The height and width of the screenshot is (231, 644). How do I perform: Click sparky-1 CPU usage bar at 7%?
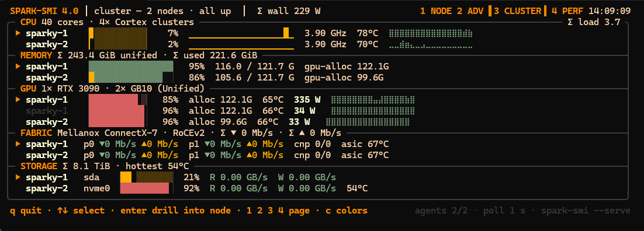pyautogui.click(x=118, y=33)
